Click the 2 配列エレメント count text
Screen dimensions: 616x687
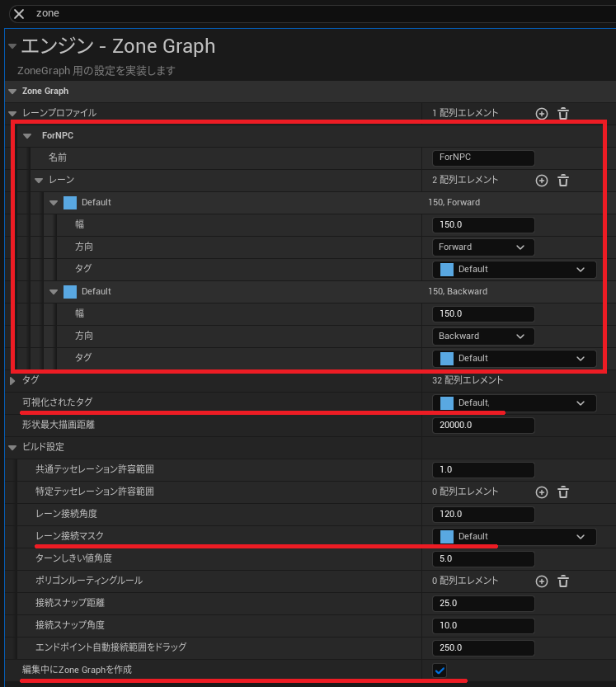[465, 180]
